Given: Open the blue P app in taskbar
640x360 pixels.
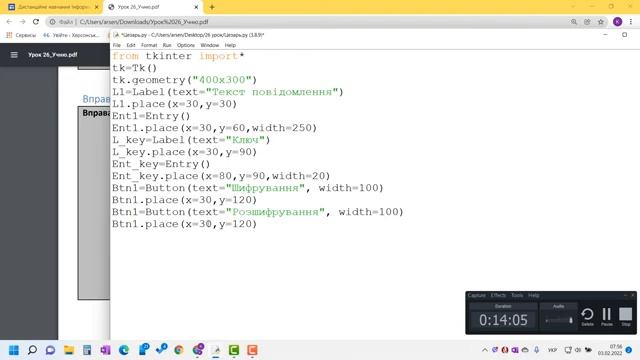Looking at the screenshot, I should tap(143, 349).
